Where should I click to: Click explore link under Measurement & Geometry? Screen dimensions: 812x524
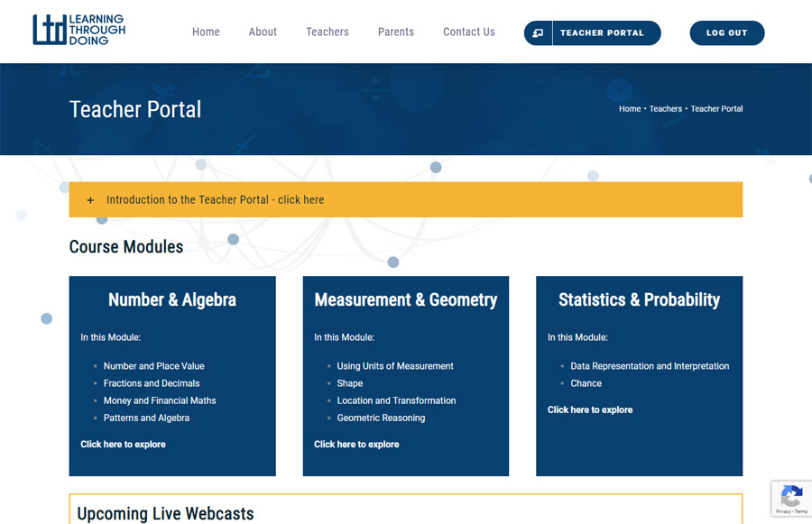[356, 445]
